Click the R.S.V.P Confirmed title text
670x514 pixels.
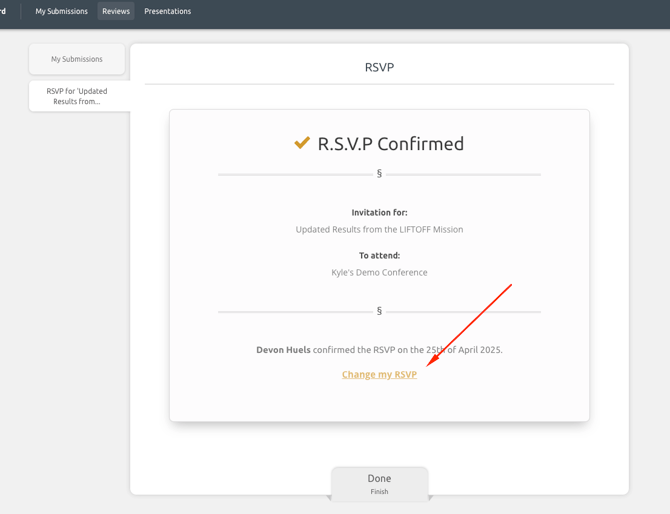point(391,144)
